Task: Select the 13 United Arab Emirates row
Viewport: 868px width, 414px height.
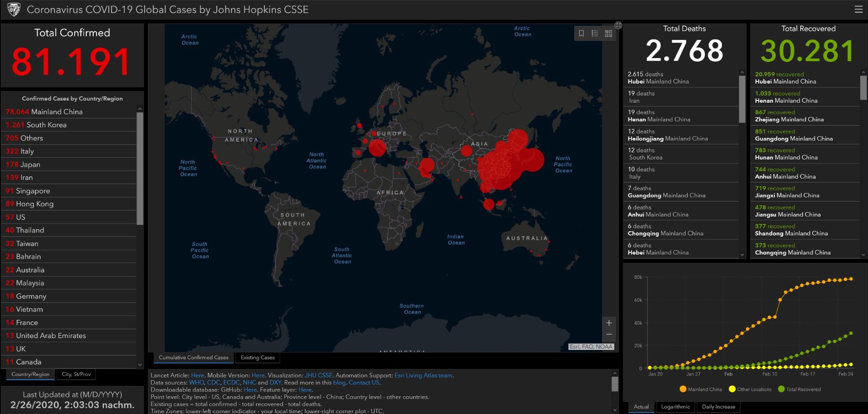Action: coord(69,336)
